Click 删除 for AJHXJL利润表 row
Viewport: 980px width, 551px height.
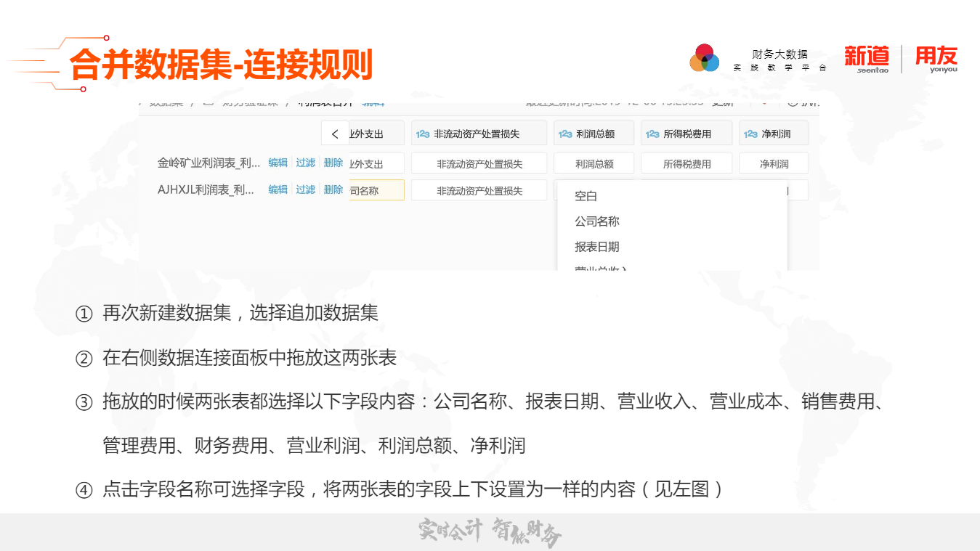[333, 189]
